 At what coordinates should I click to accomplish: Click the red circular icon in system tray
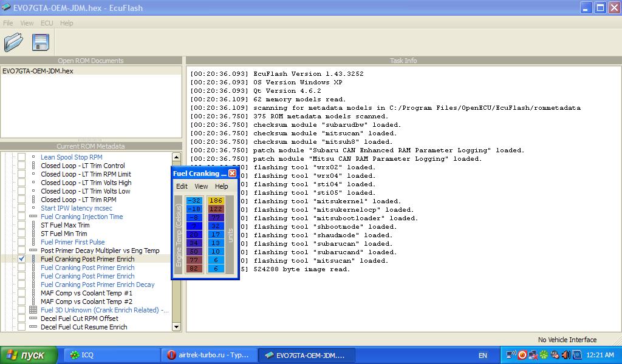[x=522, y=355]
